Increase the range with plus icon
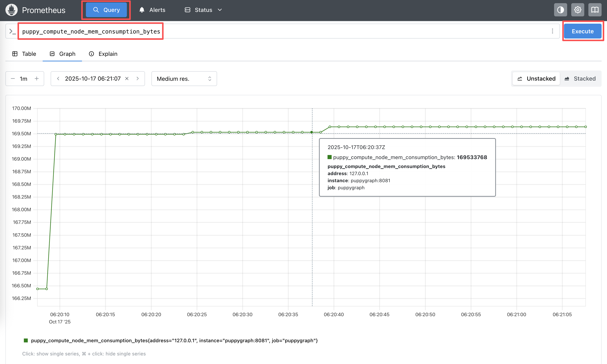 tap(37, 79)
